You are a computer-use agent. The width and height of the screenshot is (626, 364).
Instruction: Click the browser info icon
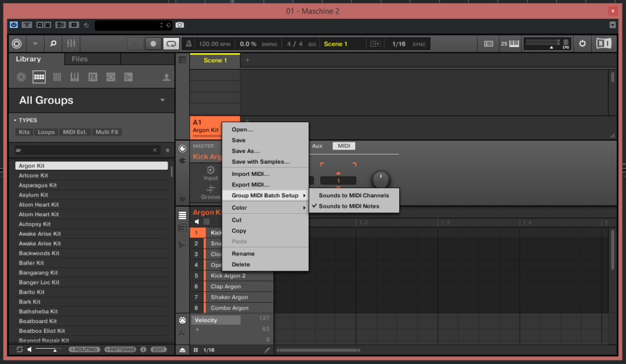(143, 349)
